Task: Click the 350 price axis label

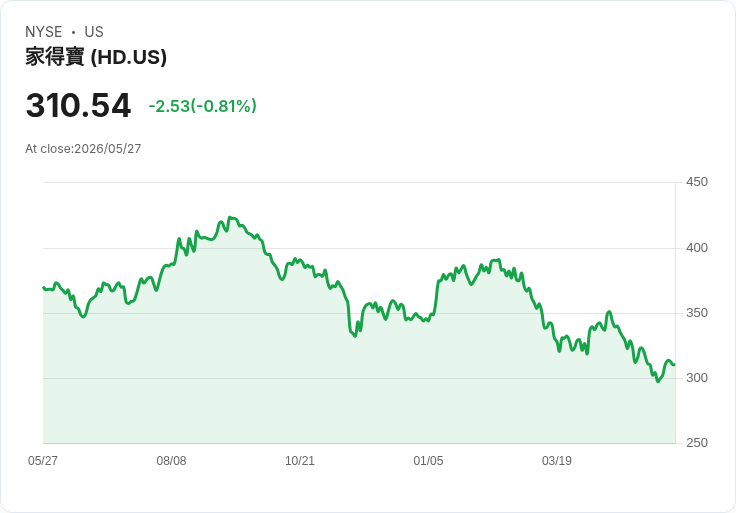Action: pyautogui.click(x=697, y=313)
